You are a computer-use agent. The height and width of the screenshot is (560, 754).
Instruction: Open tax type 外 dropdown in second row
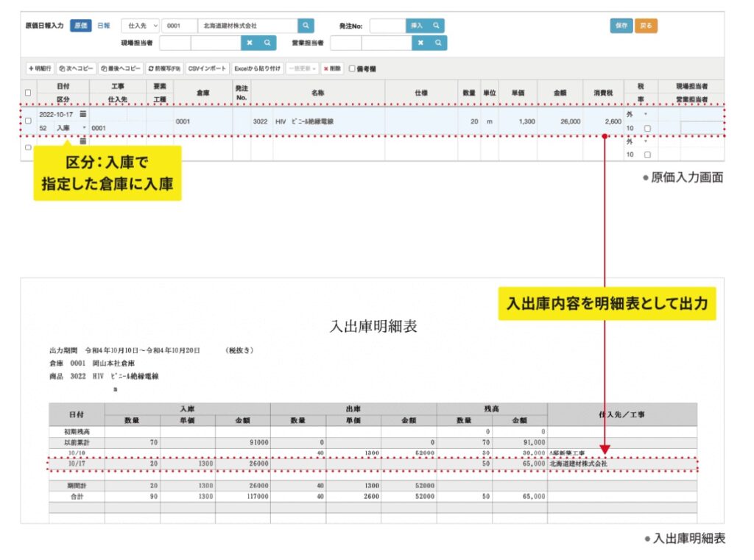coord(636,142)
